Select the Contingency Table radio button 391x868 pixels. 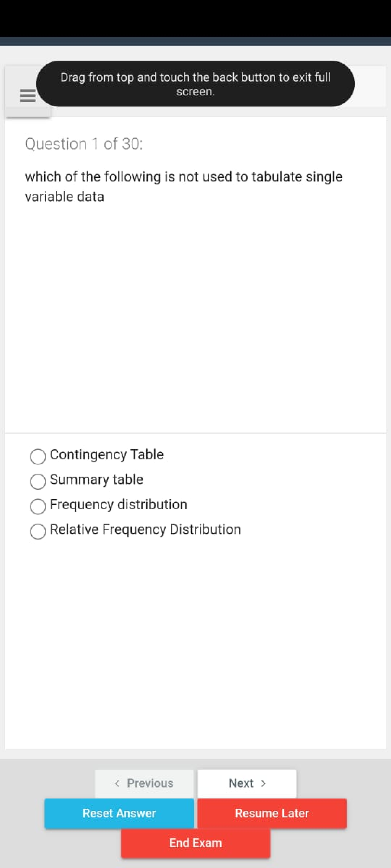(x=38, y=457)
